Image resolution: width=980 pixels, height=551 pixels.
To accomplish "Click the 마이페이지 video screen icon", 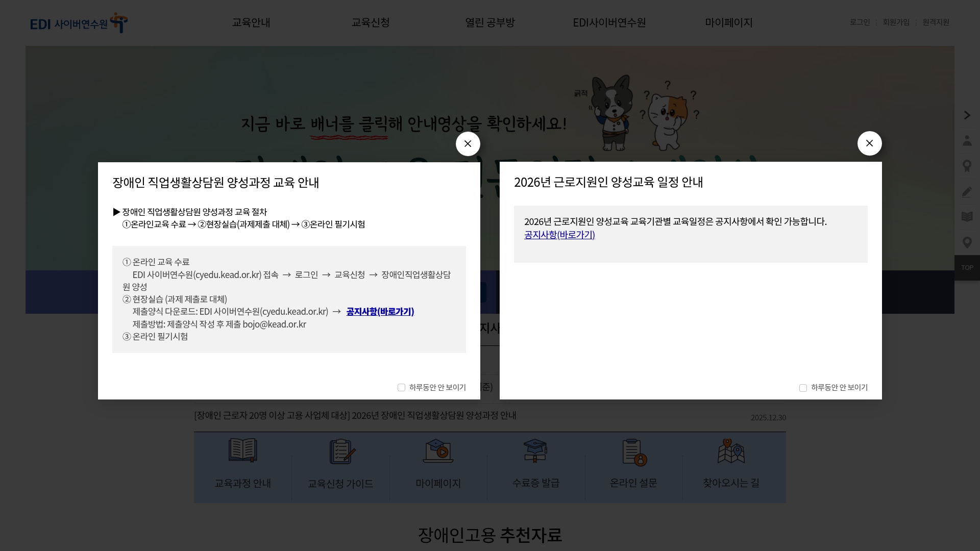I will click(x=437, y=451).
